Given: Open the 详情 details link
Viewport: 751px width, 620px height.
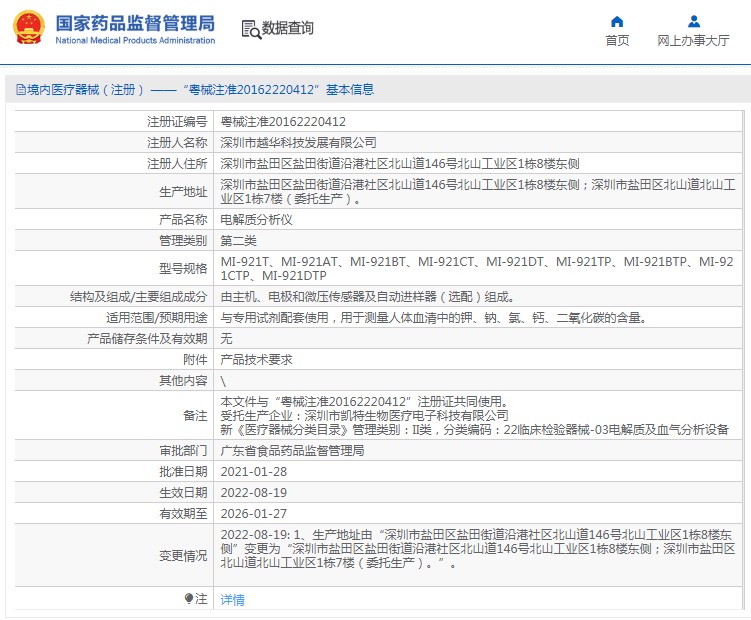Looking at the screenshot, I should 232,600.
